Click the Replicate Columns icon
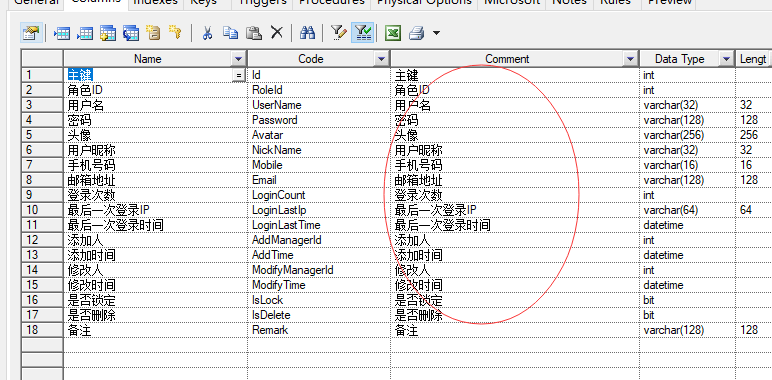772x380 pixels. pyautogui.click(x=131, y=33)
